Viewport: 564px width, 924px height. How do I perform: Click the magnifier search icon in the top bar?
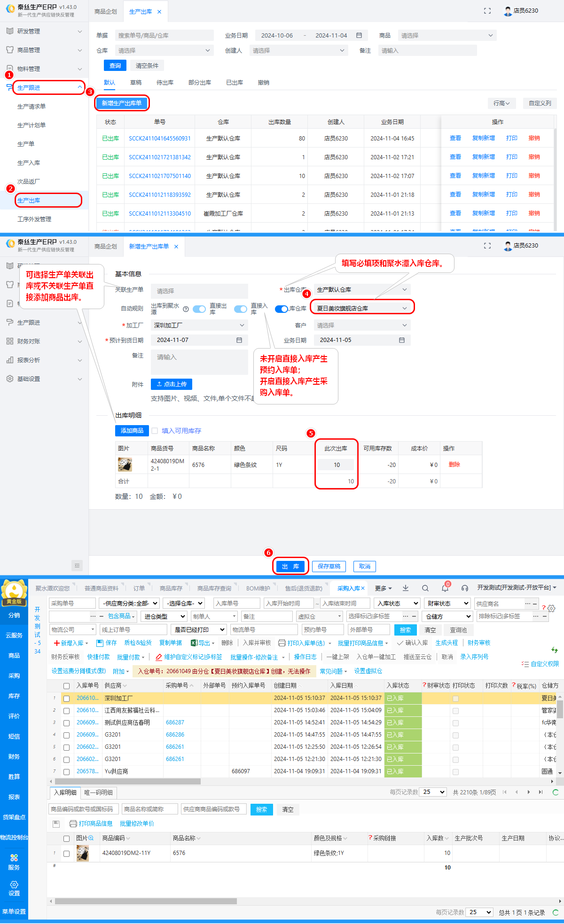(x=425, y=588)
